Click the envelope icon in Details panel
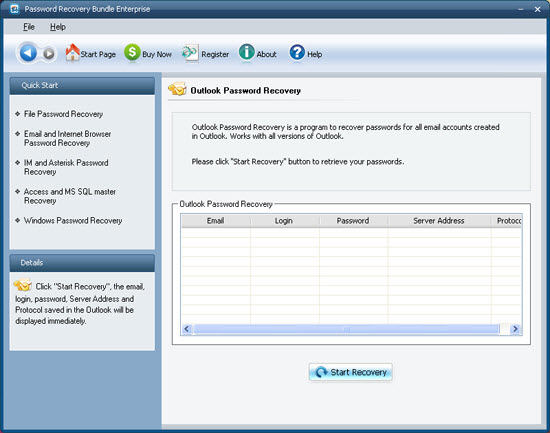This screenshot has width=550, height=433. pos(23,285)
